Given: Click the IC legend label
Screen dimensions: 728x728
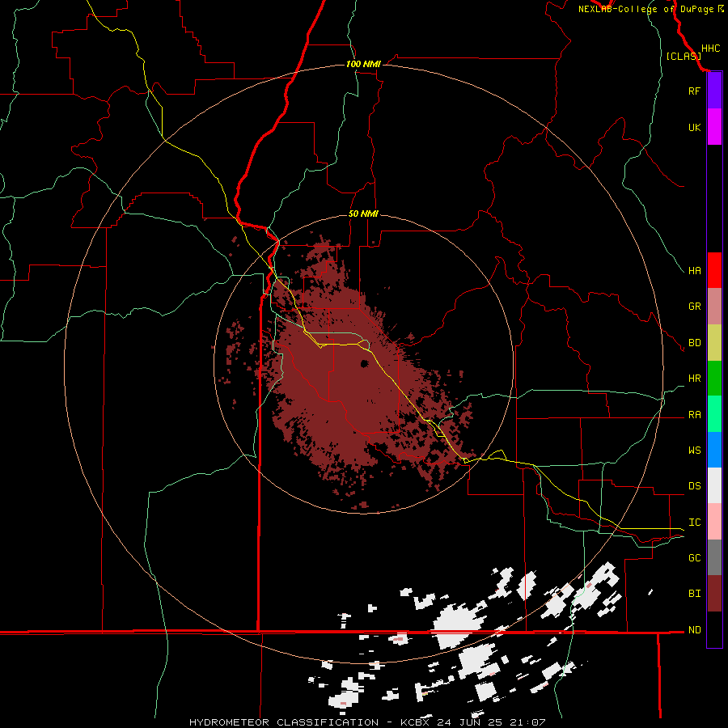Looking at the screenshot, I should 694,523.
